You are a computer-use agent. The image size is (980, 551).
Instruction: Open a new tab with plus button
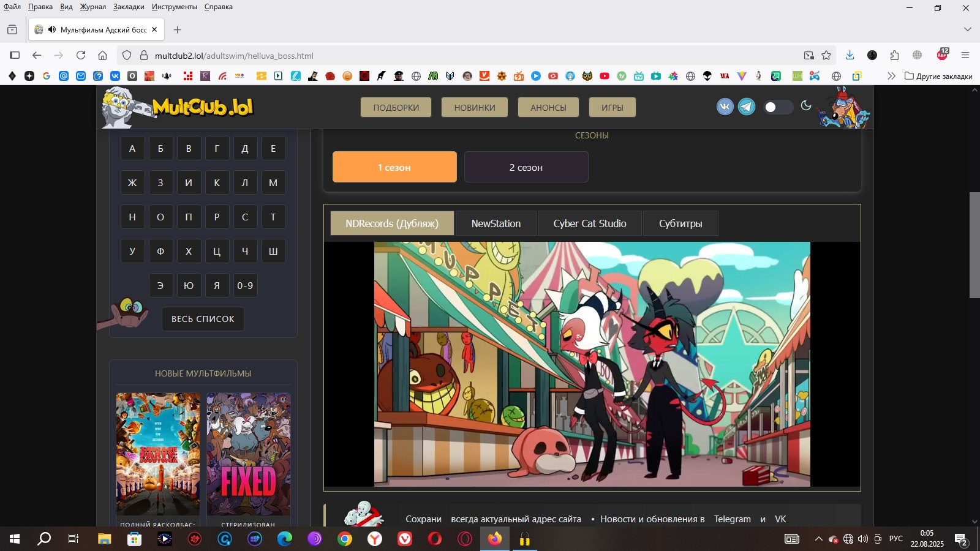[177, 29]
